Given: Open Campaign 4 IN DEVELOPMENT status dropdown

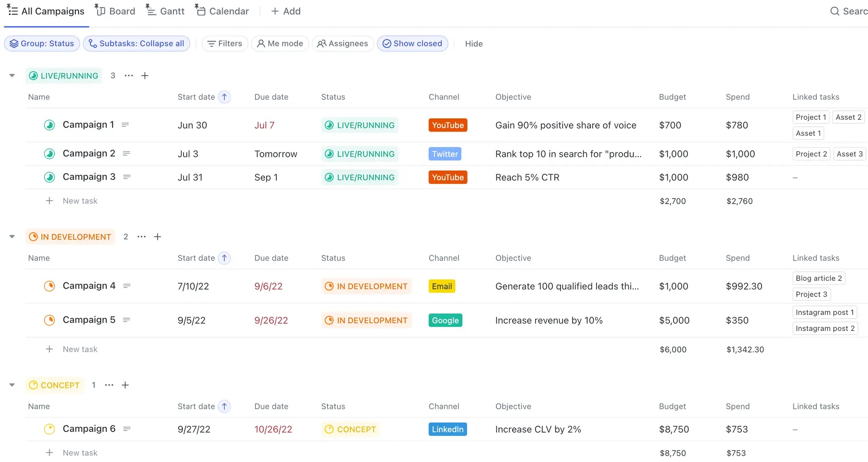Looking at the screenshot, I should (366, 286).
